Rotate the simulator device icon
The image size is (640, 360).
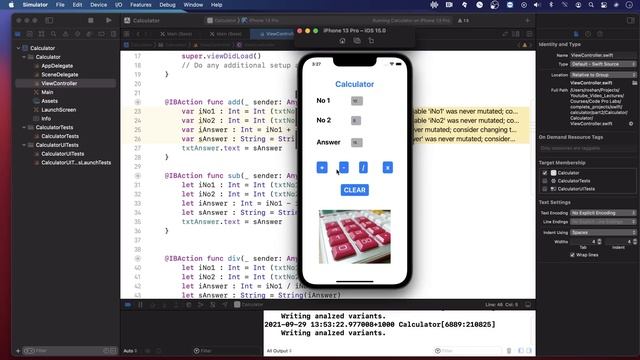pyautogui.click(x=371, y=41)
